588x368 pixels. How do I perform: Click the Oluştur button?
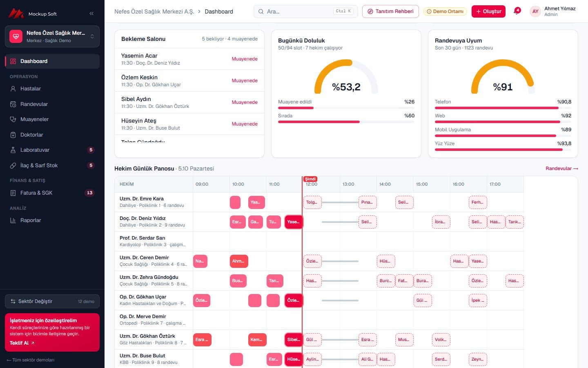[488, 11]
